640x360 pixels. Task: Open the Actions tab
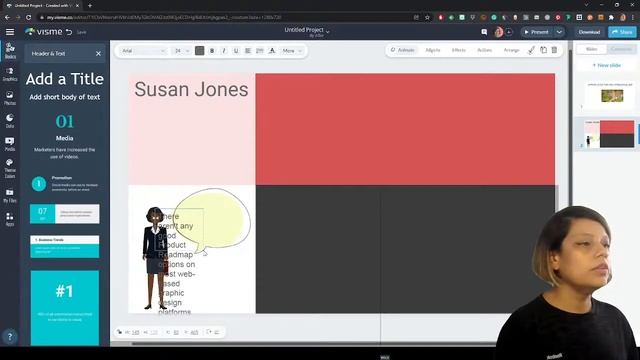[484, 50]
